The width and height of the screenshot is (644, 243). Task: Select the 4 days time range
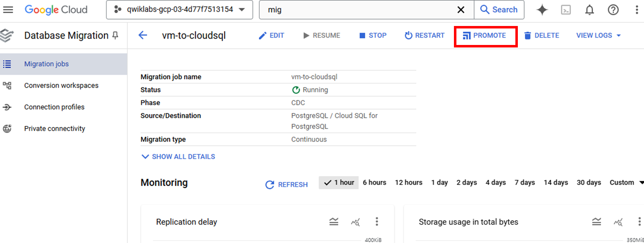click(496, 182)
